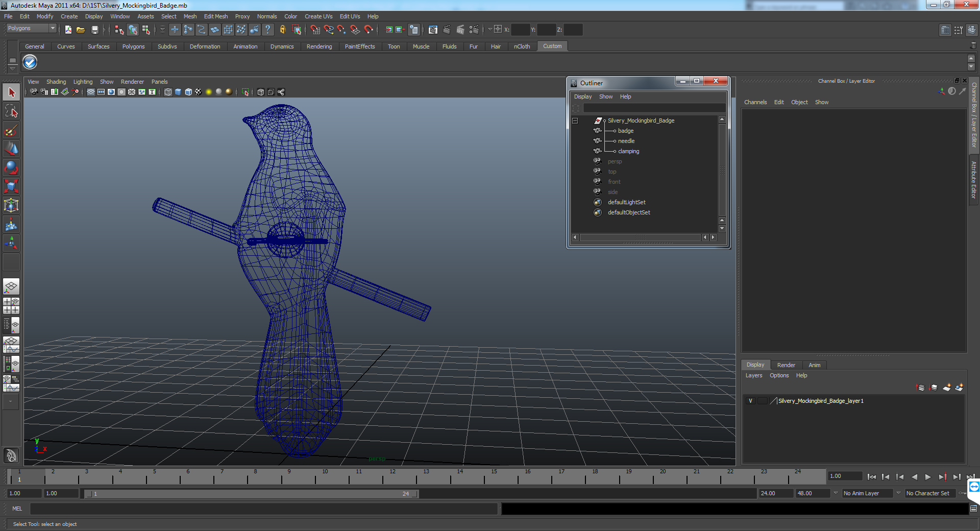Select Show Manipulator tool

click(x=11, y=243)
